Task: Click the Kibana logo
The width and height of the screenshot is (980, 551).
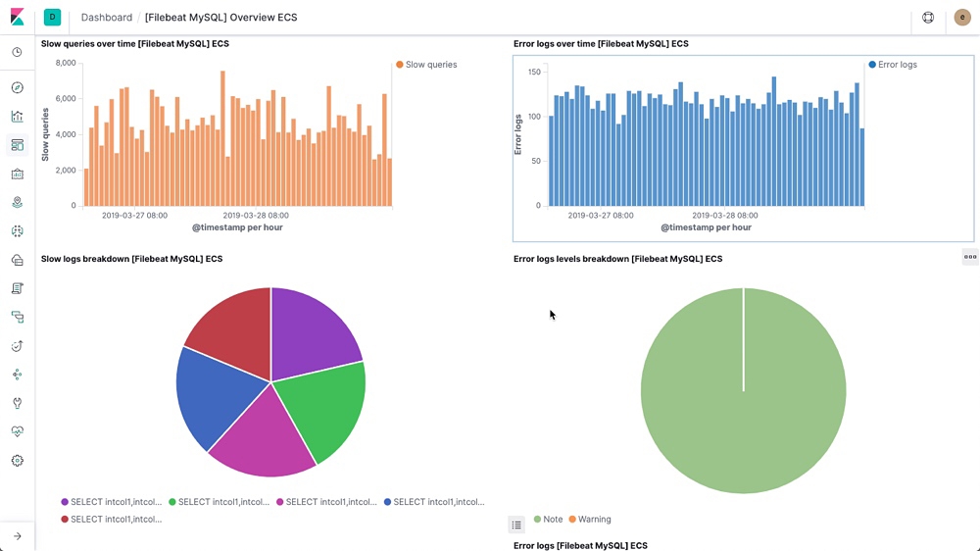Action: pos(18,18)
